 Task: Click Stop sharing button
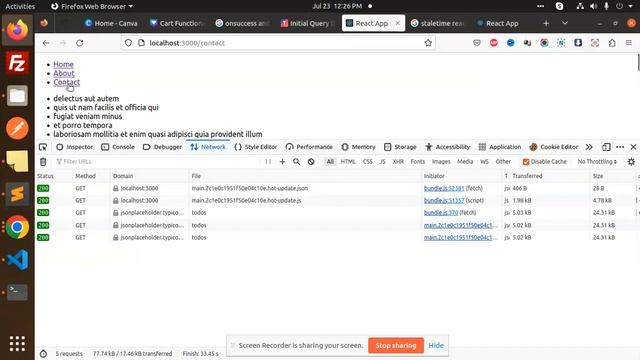point(396,345)
